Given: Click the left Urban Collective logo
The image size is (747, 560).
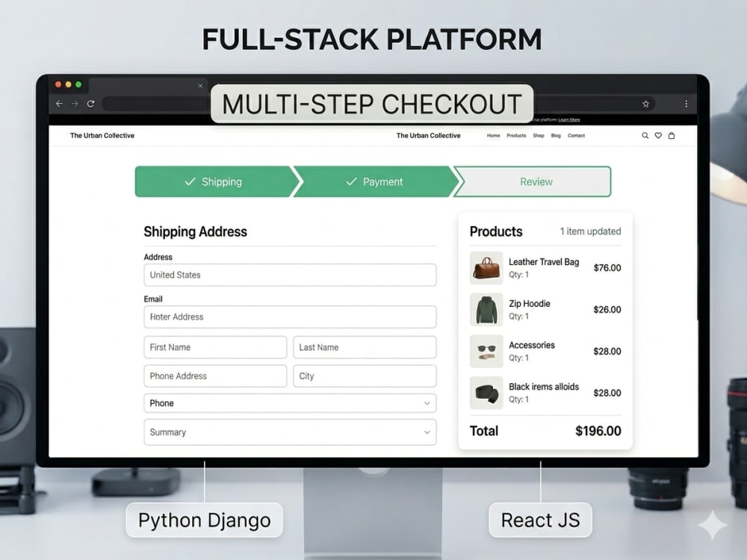Looking at the screenshot, I should (x=102, y=136).
